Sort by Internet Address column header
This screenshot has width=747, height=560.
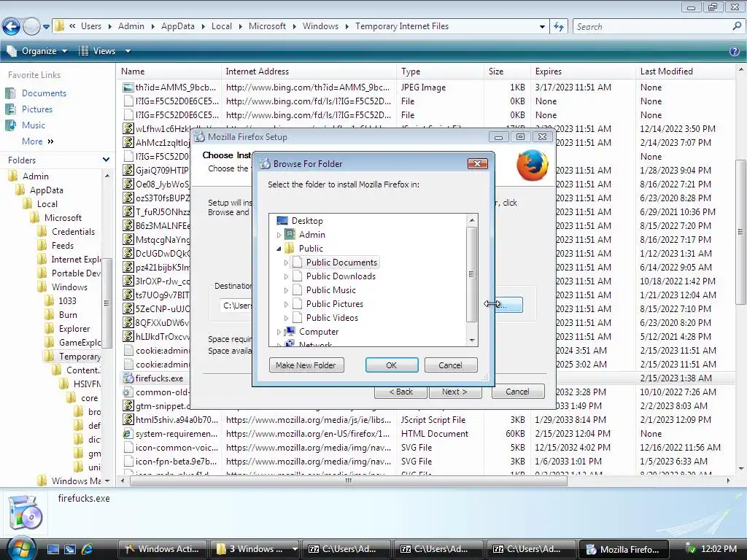pos(309,71)
